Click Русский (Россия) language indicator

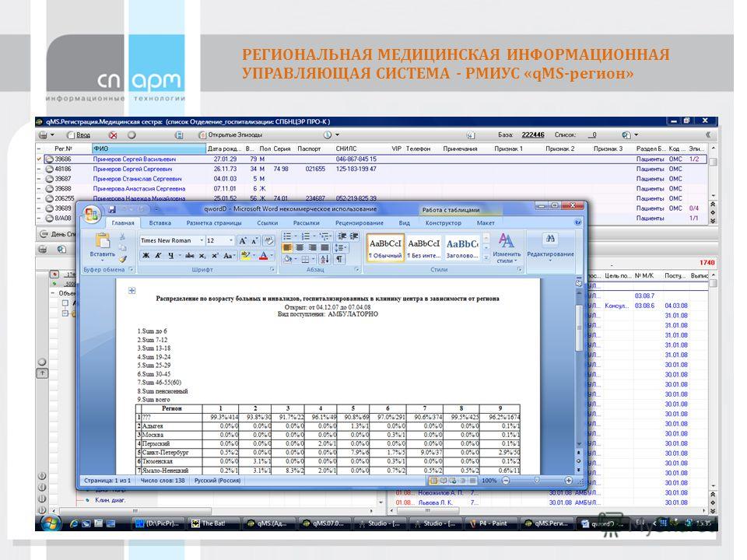[x=217, y=481]
